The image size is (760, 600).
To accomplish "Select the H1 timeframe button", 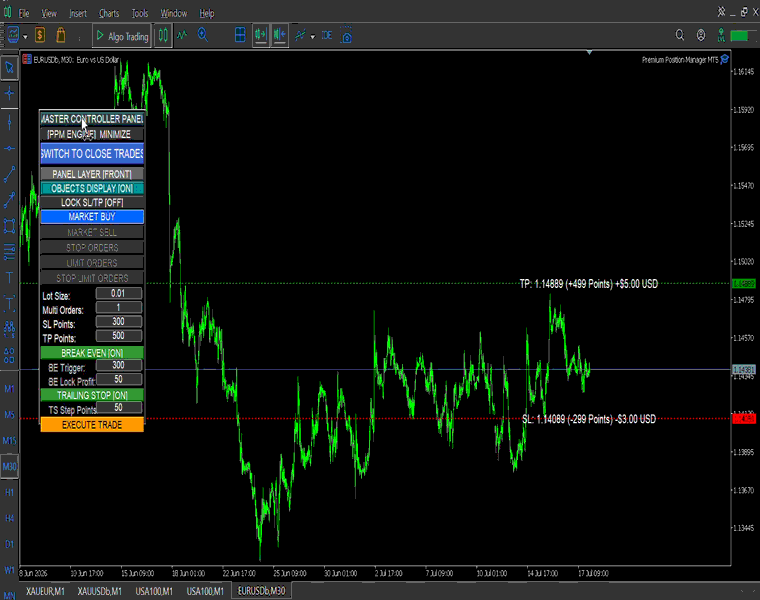I will point(9,492).
